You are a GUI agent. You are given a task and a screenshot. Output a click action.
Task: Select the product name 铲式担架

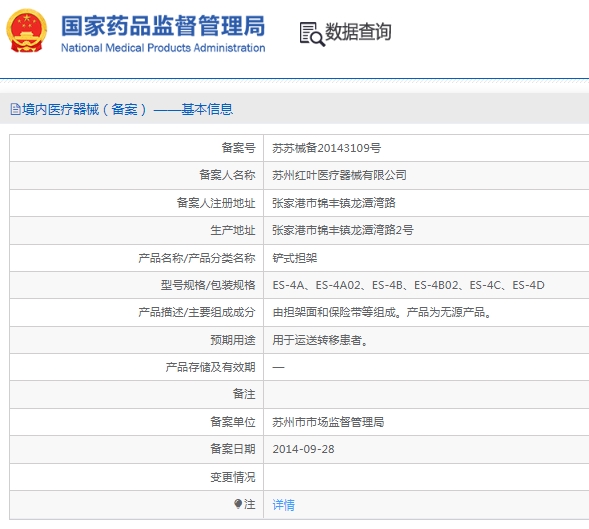(x=294, y=258)
